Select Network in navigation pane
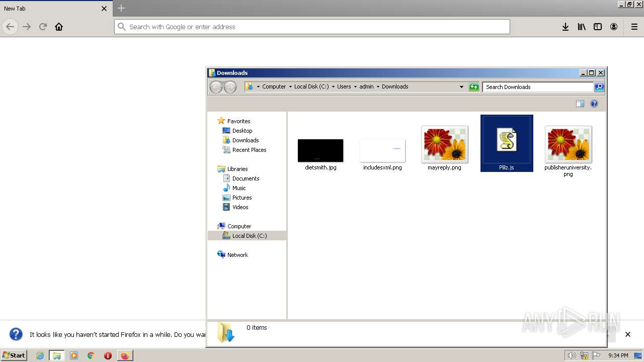Screen dimensions: 644x362 pos(237,255)
